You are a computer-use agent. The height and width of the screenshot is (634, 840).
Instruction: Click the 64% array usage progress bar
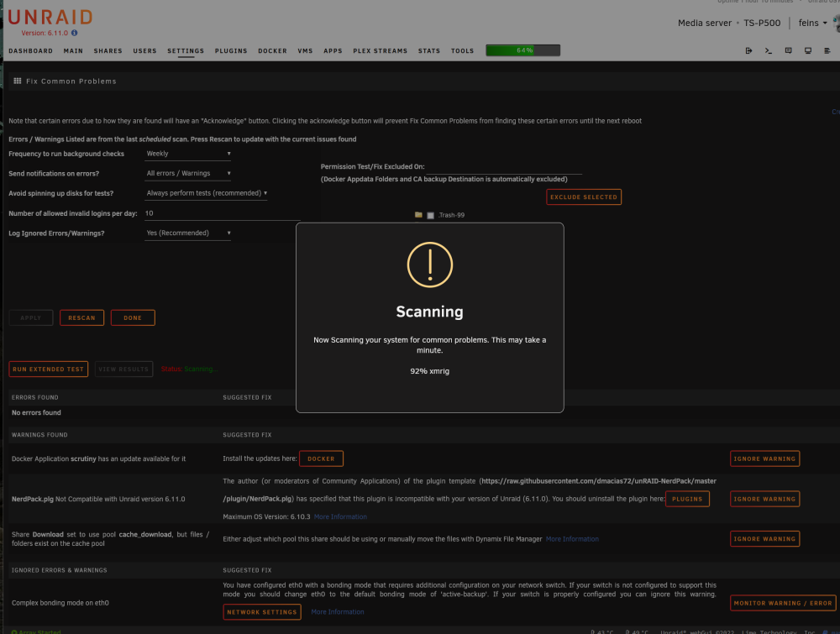[x=522, y=50]
